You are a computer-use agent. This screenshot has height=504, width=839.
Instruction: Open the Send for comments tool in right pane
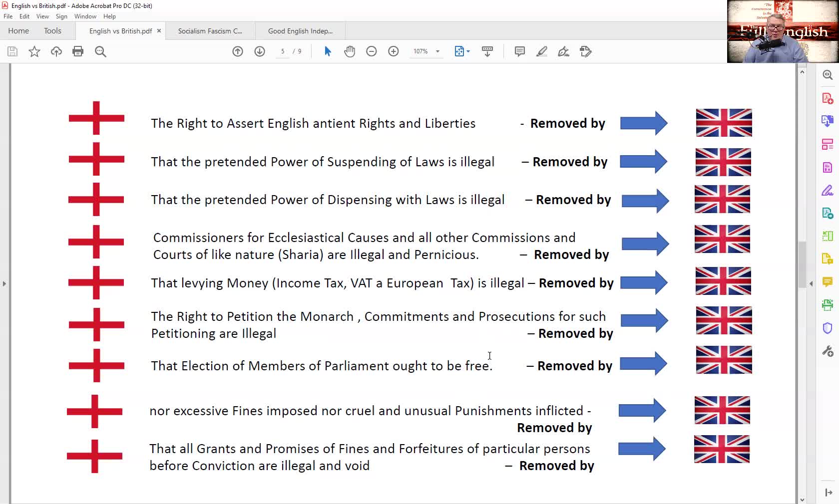click(x=828, y=259)
